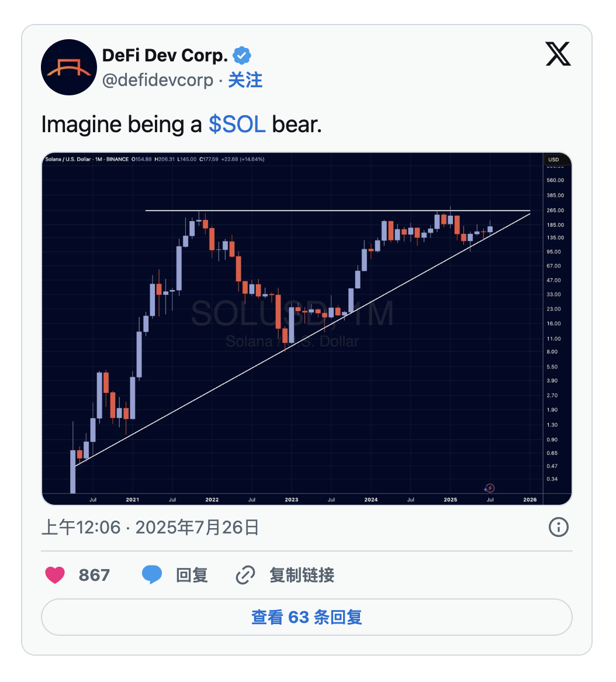Follow the account via 关注
The height and width of the screenshot is (682, 616).
[245, 80]
